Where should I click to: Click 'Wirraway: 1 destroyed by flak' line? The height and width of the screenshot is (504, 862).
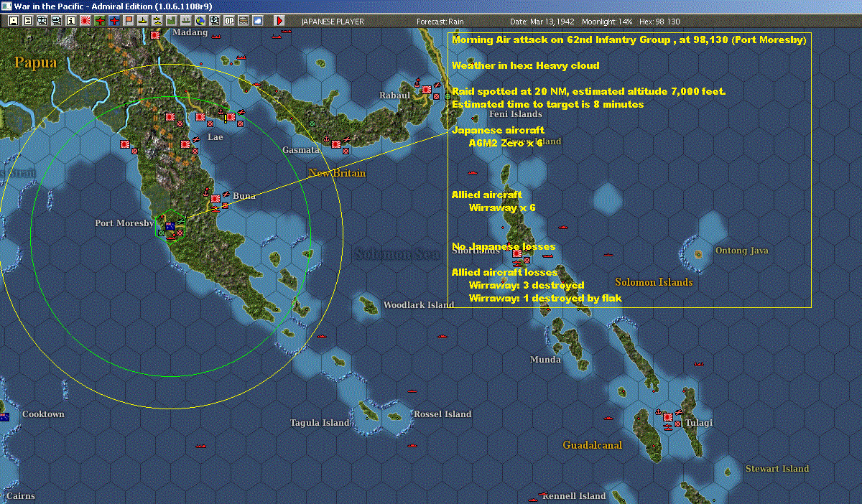pos(545,298)
